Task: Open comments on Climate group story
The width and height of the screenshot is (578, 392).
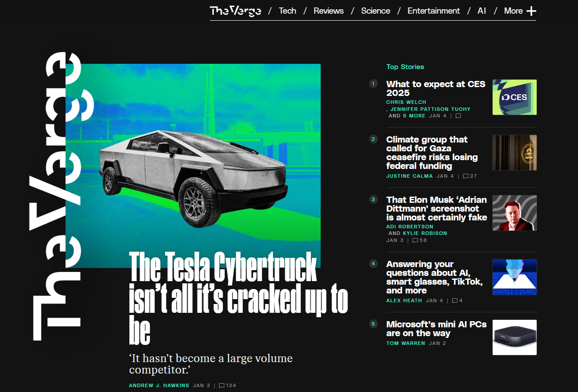Action: pyautogui.click(x=470, y=176)
